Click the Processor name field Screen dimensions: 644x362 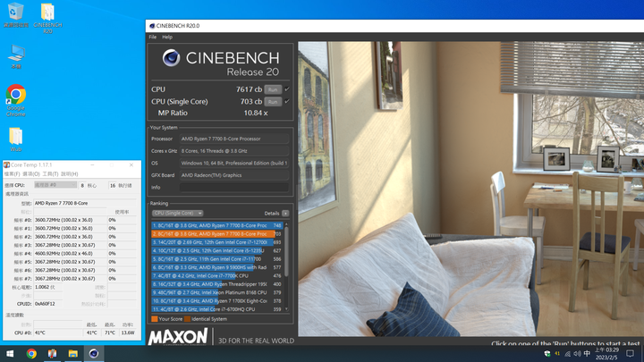(234, 139)
